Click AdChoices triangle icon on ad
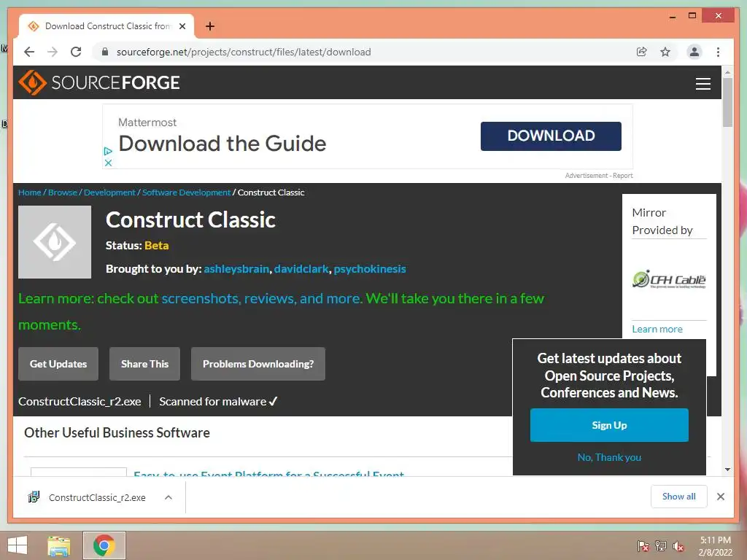Viewport: 747px width, 560px height. [x=108, y=151]
